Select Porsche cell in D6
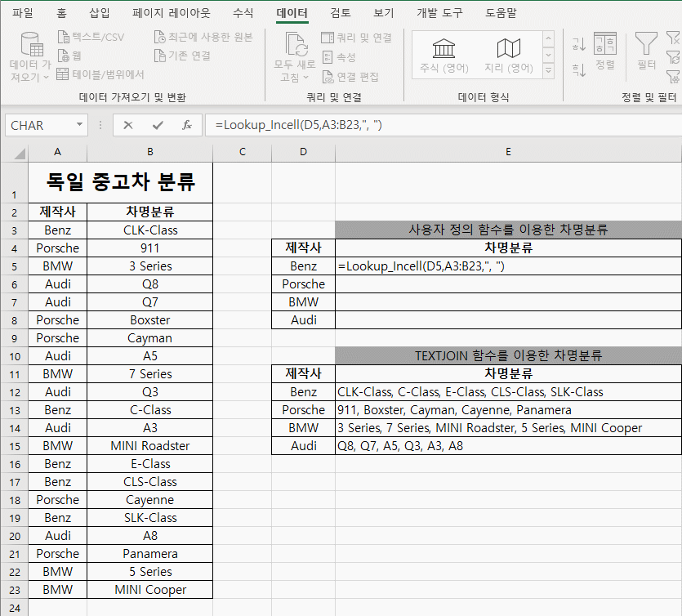Viewport: 682px width, 616px height. tap(304, 284)
